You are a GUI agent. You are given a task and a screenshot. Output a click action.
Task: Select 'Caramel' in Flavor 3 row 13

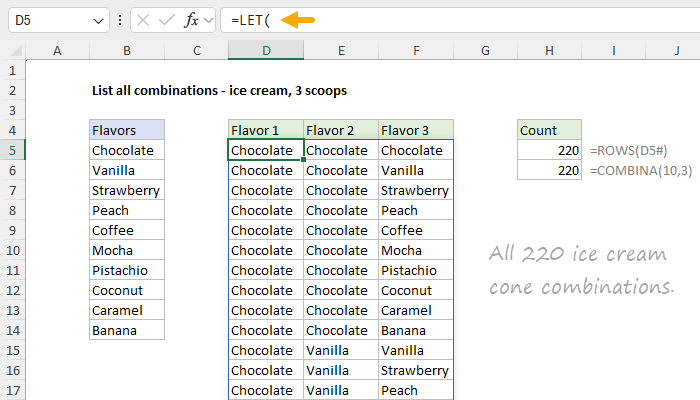coord(416,310)
